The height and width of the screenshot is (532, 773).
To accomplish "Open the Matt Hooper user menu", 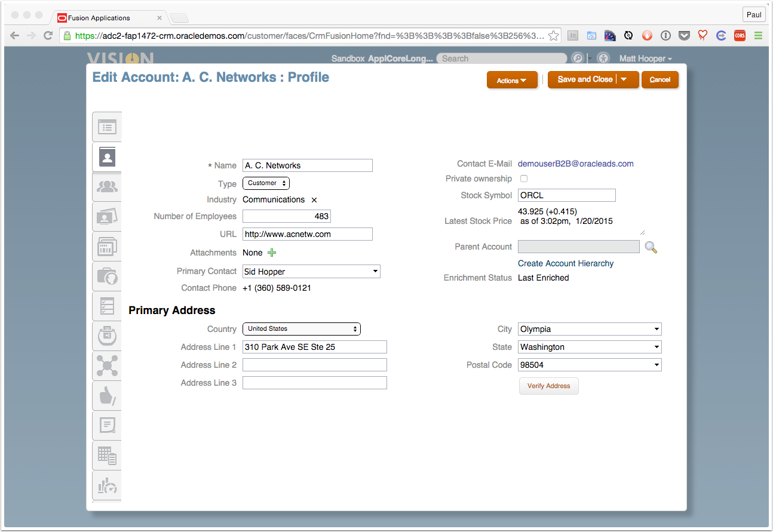I will pyautogui.click(x=646, y=59).
